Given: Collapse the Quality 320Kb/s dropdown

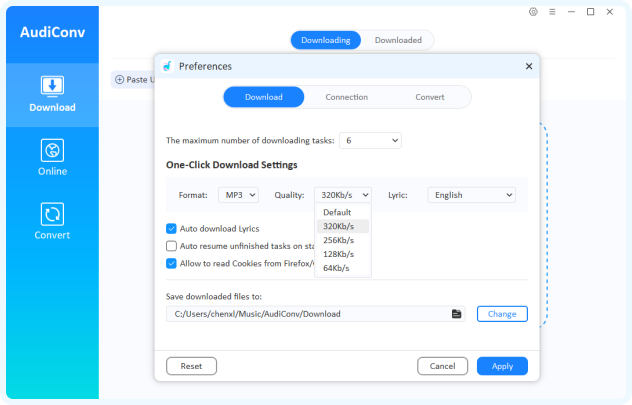Looking at the screenshot, I should (343, 195).
